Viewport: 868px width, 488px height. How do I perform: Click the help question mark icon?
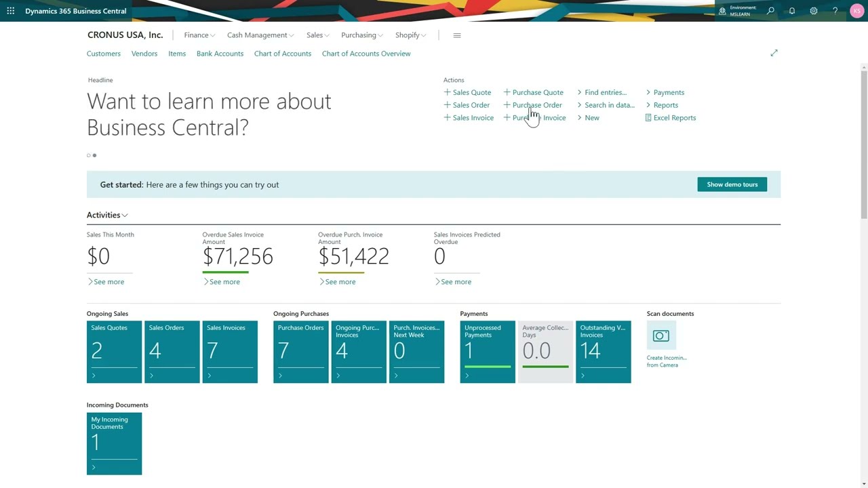[x=835, y=11]
